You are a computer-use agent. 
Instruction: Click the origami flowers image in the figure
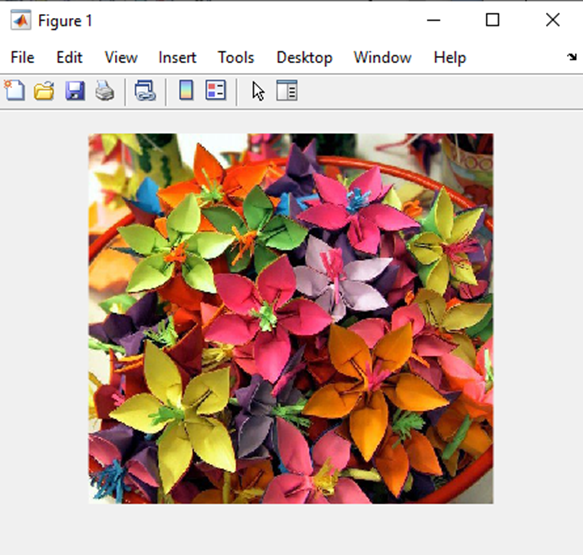[291, 319]
